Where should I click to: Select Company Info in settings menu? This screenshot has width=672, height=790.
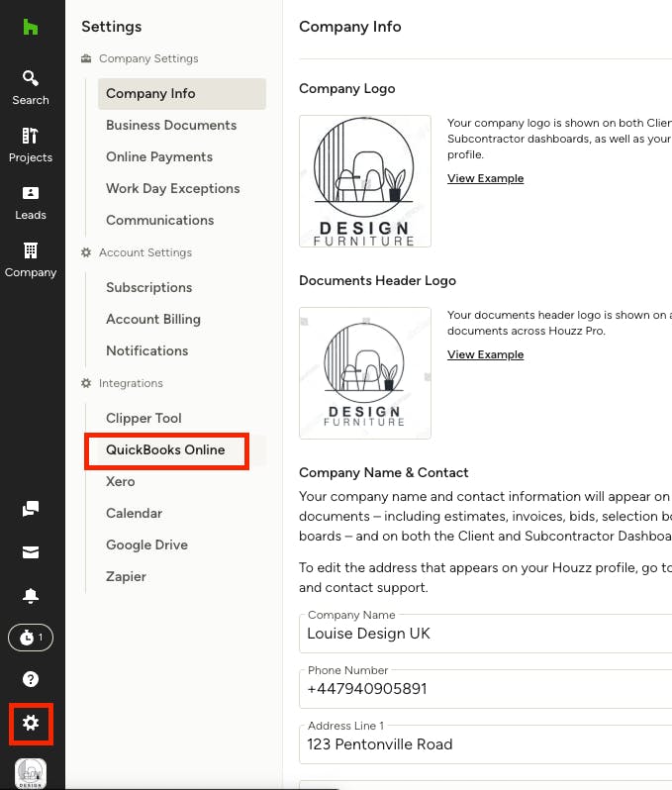point(182,94)
